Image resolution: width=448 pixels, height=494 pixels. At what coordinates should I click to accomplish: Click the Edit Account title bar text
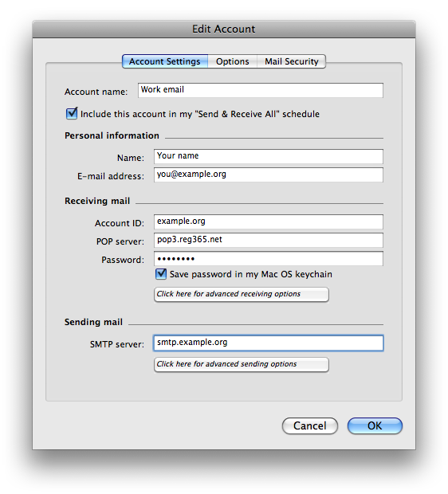click(223, 29)
